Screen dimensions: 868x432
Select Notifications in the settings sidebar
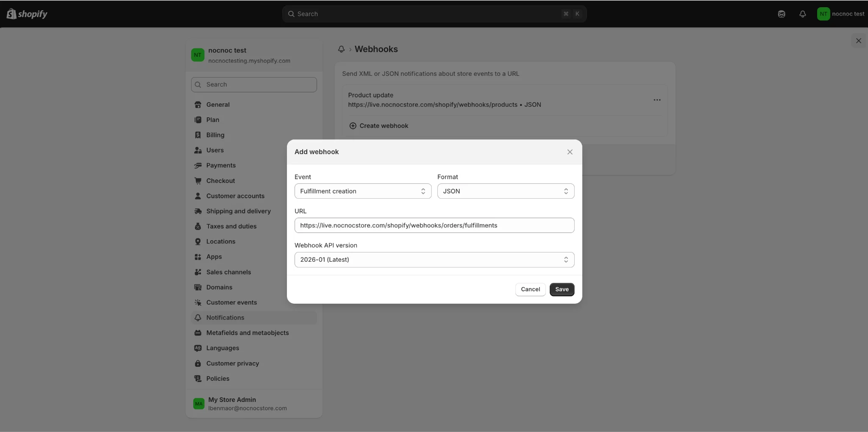point(254,318)
